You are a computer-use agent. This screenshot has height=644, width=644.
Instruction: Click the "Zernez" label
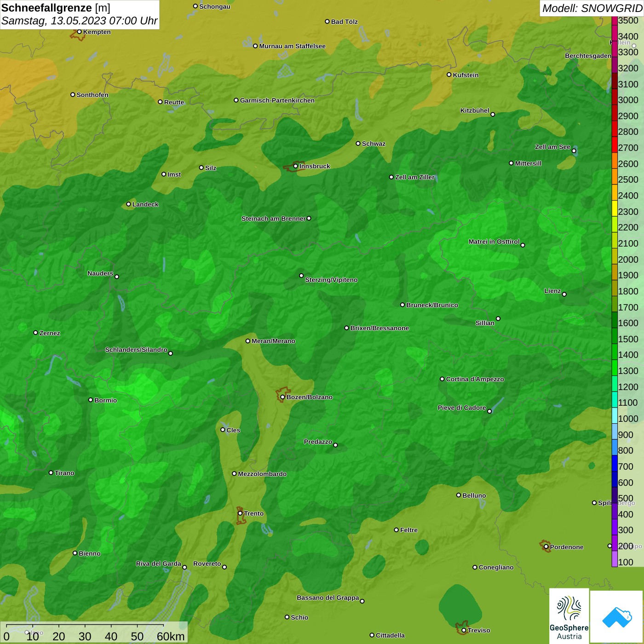50,333
